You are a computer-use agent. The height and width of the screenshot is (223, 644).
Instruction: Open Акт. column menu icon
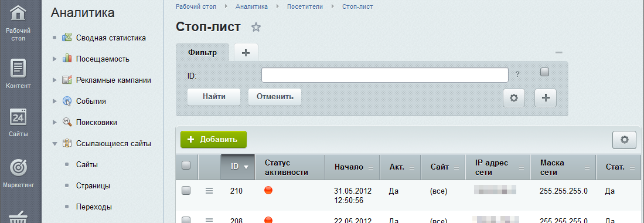coord(412,167)
